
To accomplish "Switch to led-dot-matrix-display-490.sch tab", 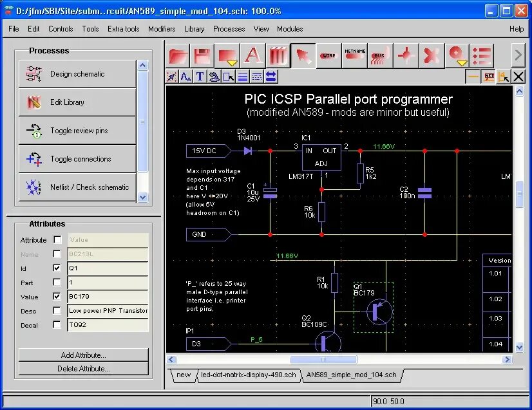I will [x=249, y=375].
